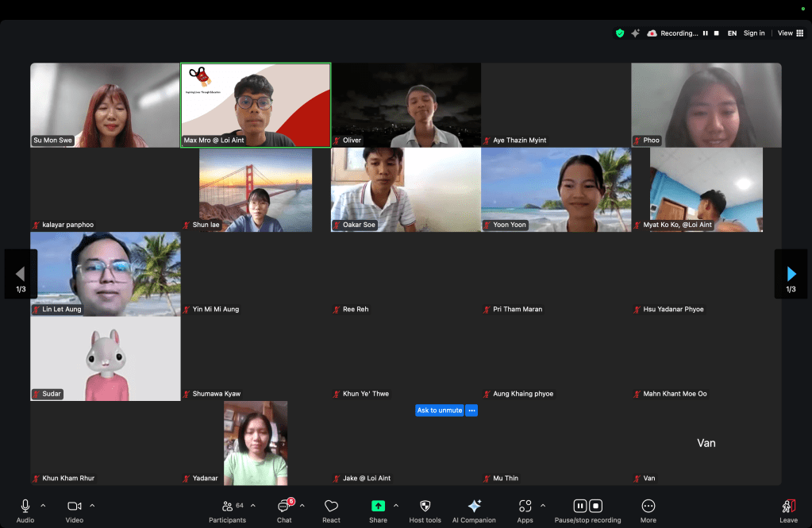Viewport: 812px width, 528px height.
Task: Click the More options ellipsis in the toolbar
Action: pos(648,506)
